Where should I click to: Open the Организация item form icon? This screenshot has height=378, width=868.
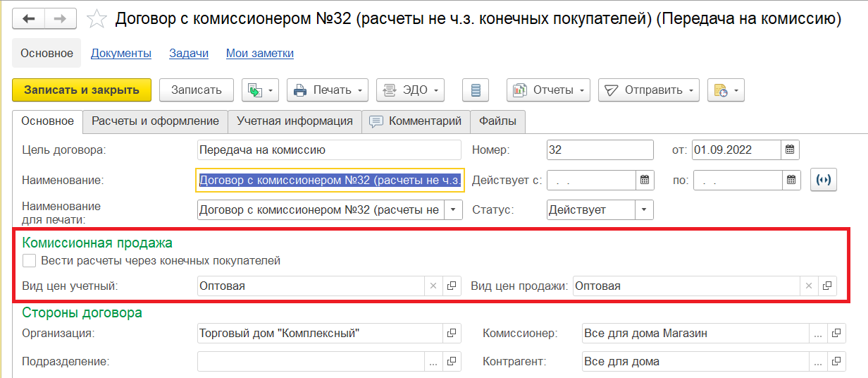point(452,333)
